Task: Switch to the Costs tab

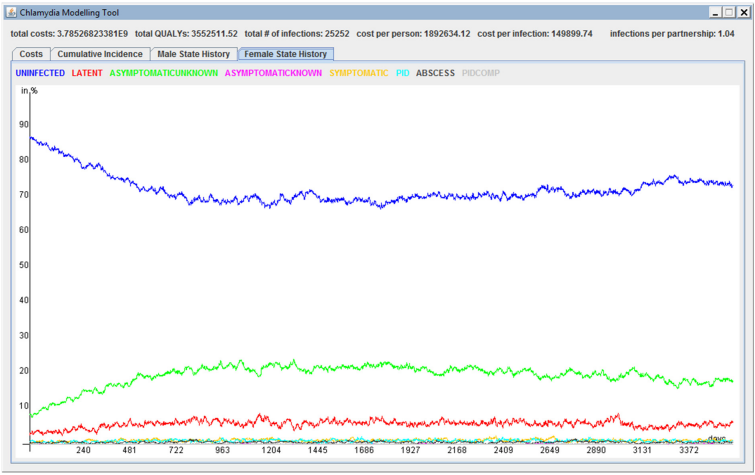Action: click(31, 54)
